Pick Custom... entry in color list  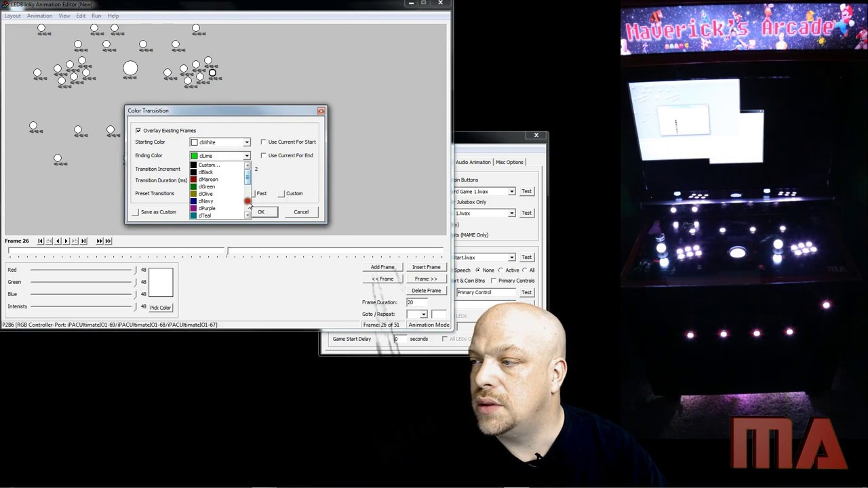[x=216, y=165]
